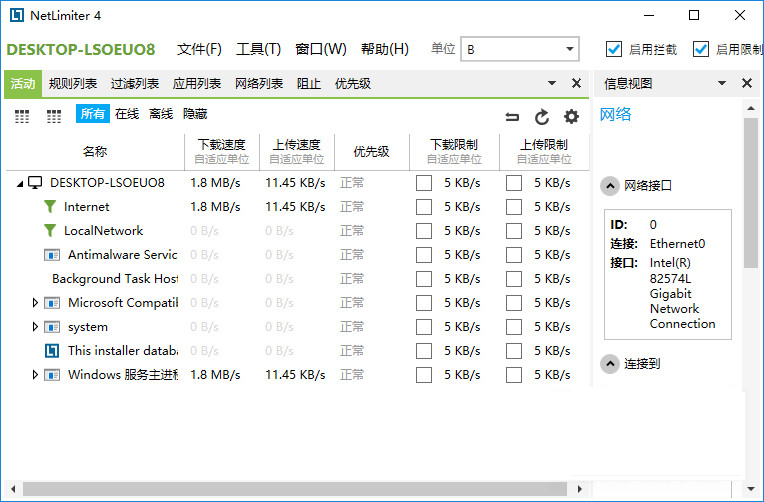Switch to the 阻止 tab
Screen dimensions: 764x502
click(x=309, y=84)
